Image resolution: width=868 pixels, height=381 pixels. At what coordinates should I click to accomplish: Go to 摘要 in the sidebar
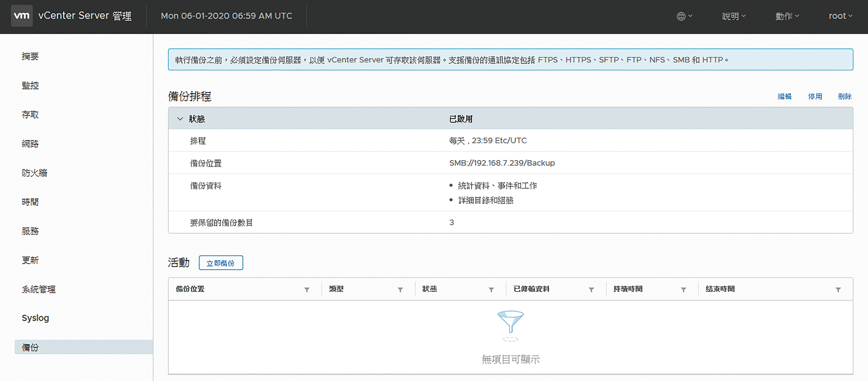point(30,56)
